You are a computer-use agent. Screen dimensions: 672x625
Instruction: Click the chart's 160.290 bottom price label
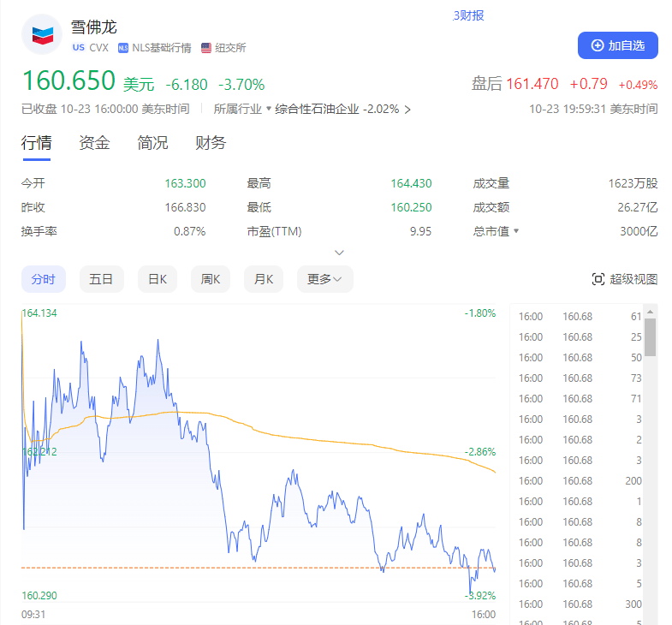[39, 595]
